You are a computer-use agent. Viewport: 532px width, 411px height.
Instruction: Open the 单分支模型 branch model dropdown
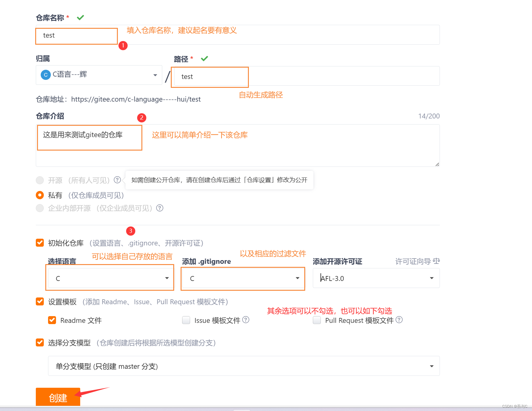coord(432,366)
